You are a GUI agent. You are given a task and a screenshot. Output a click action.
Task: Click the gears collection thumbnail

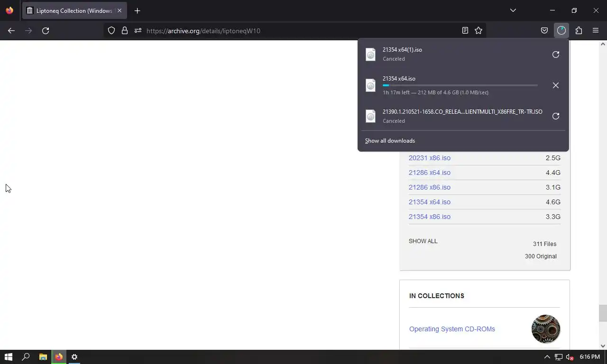(x=546, y=329)
